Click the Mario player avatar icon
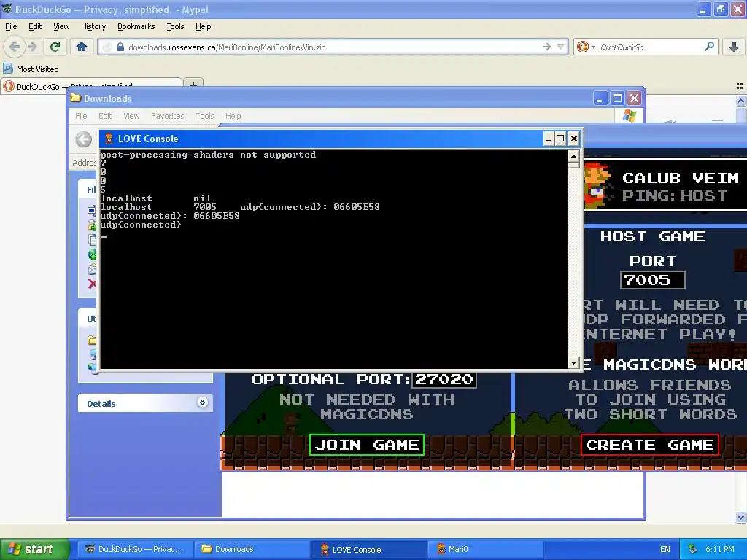 [x=597, y=184]
